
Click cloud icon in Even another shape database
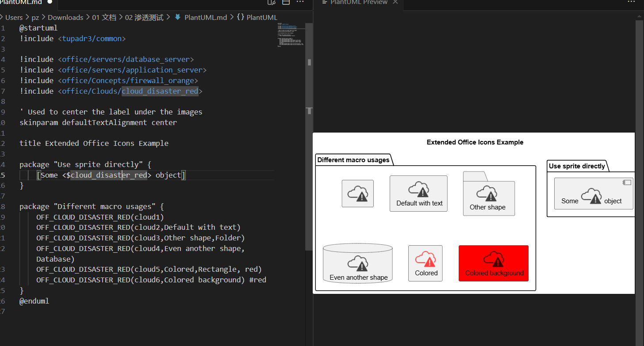point(358,263)
